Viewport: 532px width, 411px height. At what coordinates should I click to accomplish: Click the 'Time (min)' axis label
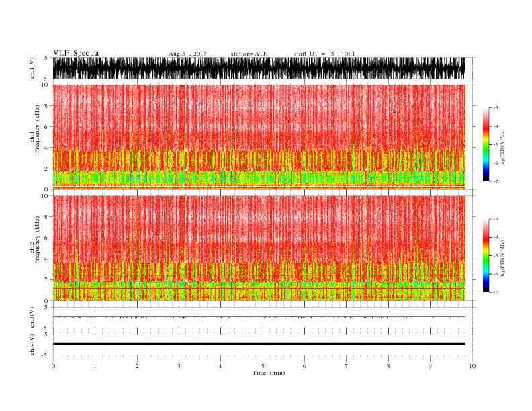click(x=269, y=373)
